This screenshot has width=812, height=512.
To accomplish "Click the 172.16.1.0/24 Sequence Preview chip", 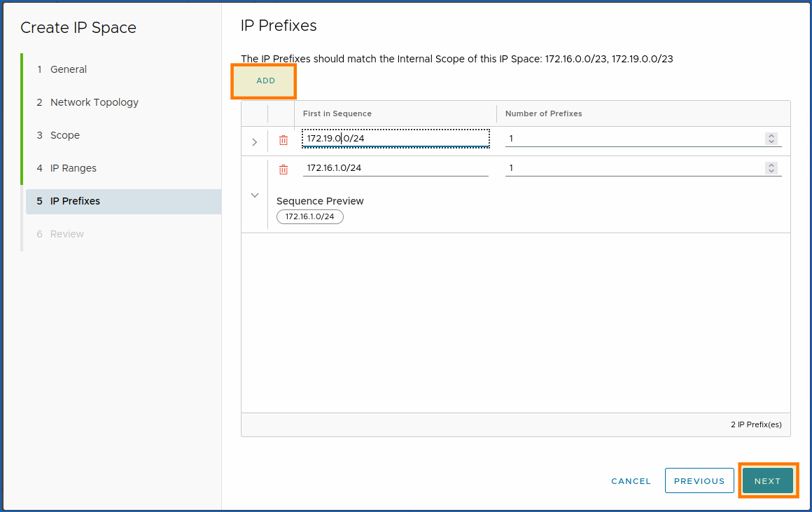I will tap(309, 216).
